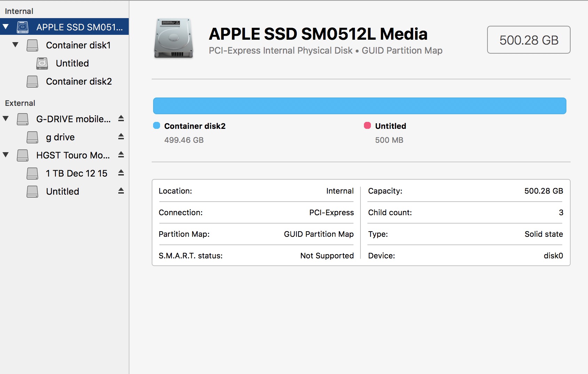Select g drive volume in sidebar
This screenshot has width=588, height=374.
click(x=64, y=137)
